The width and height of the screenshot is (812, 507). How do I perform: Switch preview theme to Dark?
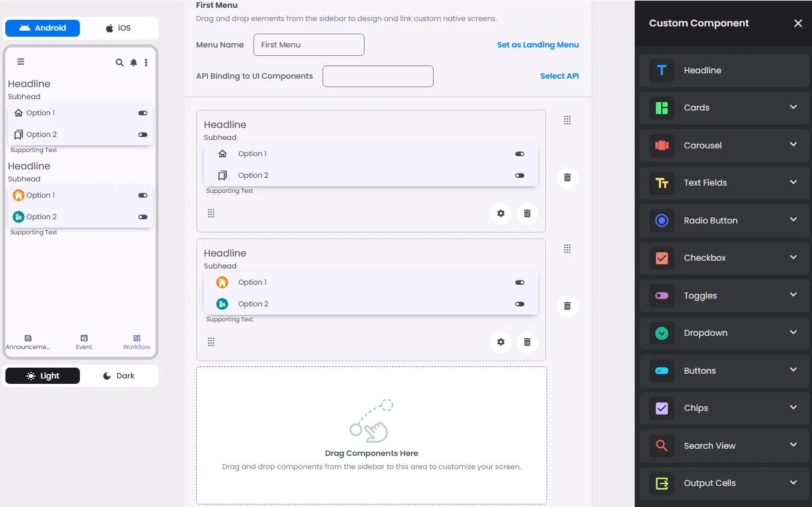(118, 375)
